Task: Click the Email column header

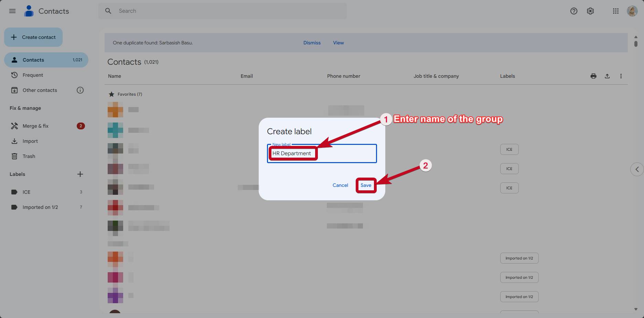Action: tap(247, 76)
